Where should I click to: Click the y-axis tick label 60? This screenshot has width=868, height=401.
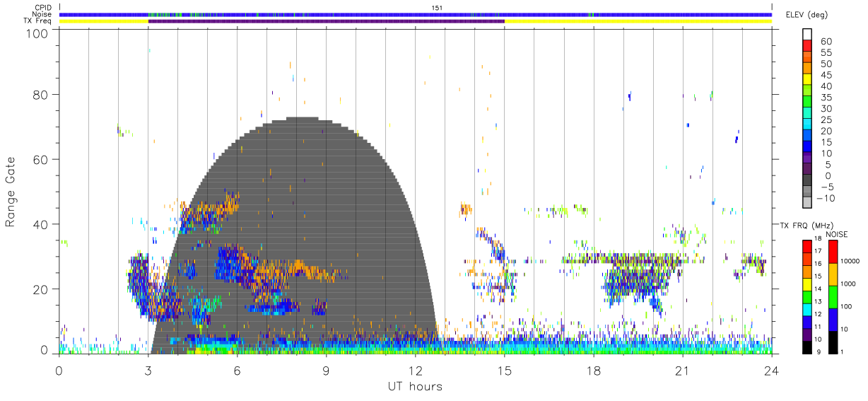pyautogui.click(x=40, y=160)
